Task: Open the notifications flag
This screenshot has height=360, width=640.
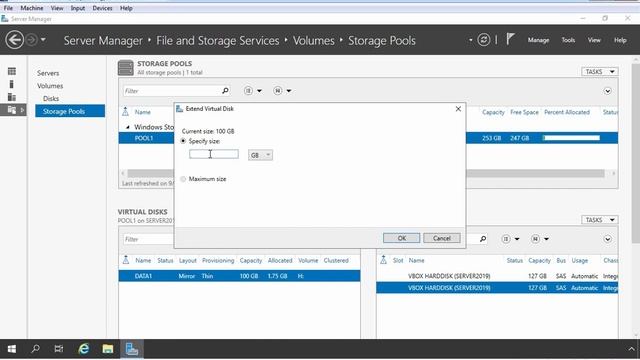Action: coord(510,39)
